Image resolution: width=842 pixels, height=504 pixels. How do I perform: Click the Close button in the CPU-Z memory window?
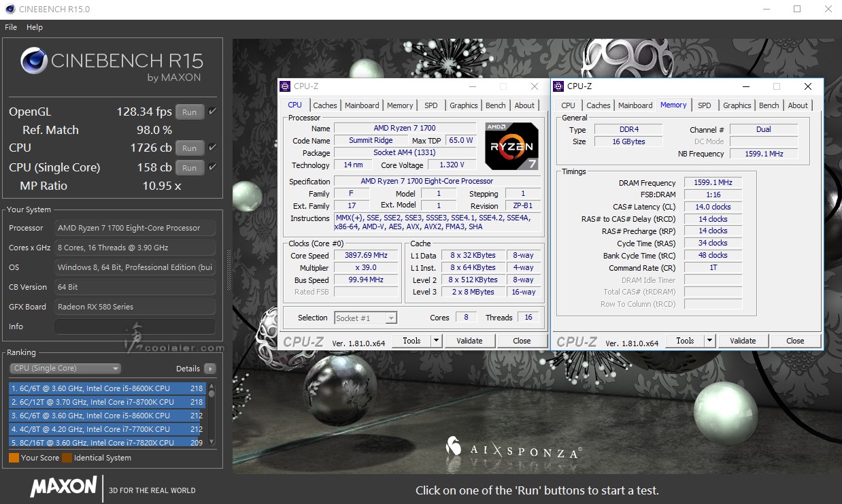point(795,341)
